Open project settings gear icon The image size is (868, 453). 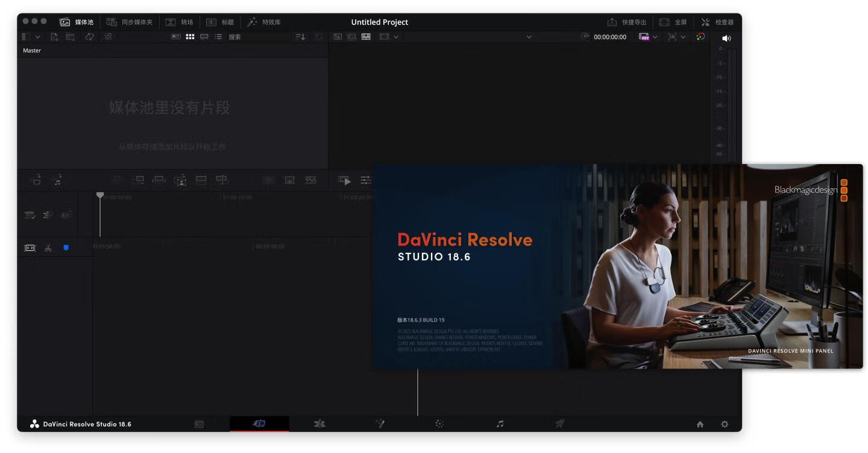coord(725,425)
